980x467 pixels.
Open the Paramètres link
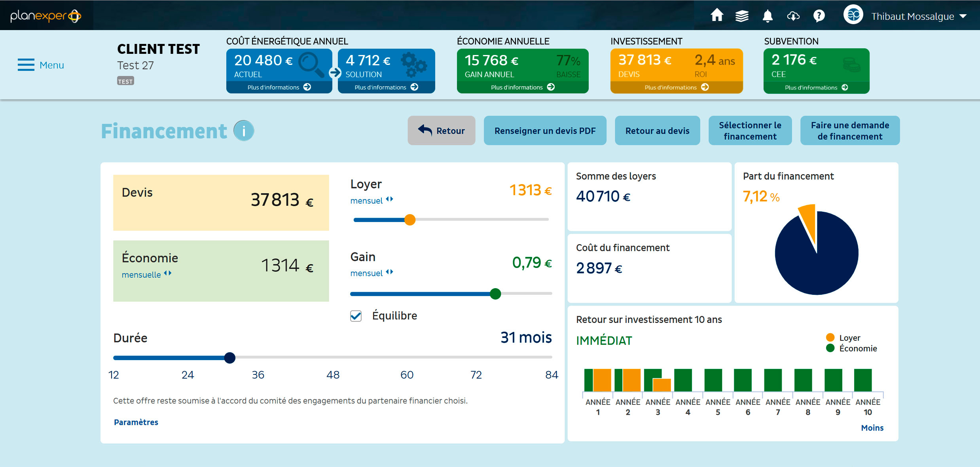(x=136, y=422)
